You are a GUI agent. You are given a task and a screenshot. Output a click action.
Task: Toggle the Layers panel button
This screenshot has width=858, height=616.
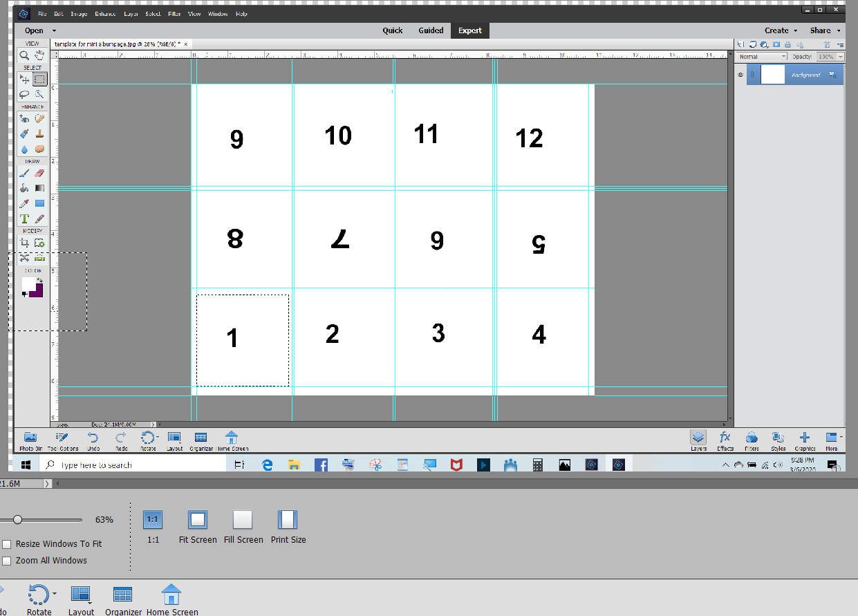pyautogui.click(x=698, y=440)
